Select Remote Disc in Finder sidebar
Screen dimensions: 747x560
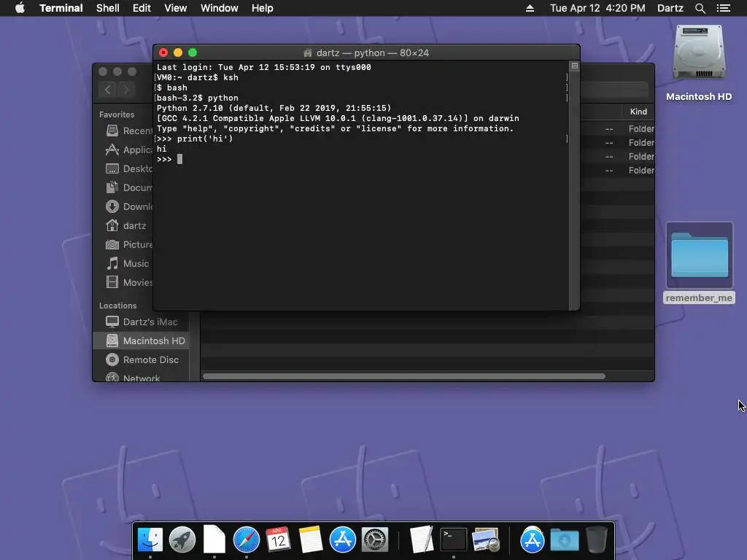click(x=142, y=360)
